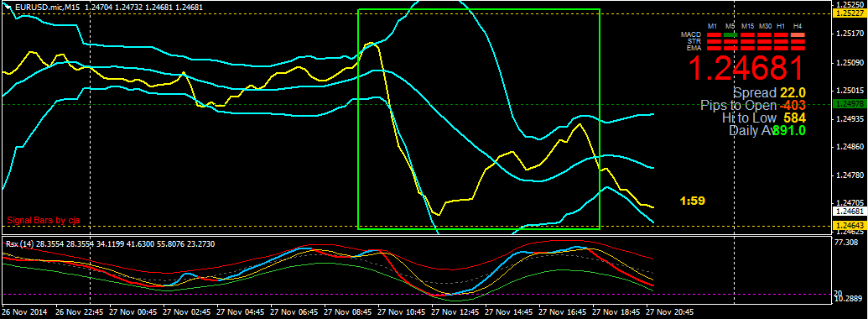The width and height of the screenshot is (868, 319).
Task: Click the EMA H1 signal bar
Action: click(x=781, y=48)
